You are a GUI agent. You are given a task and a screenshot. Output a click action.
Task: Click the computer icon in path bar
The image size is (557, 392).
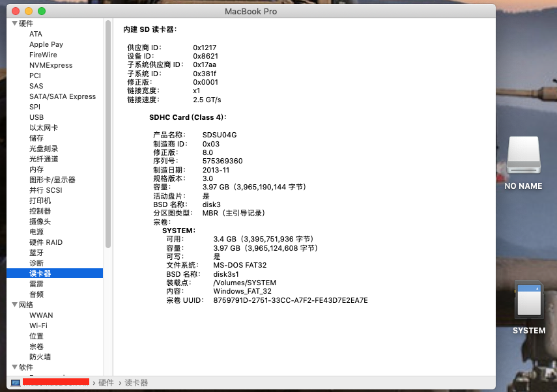point(15,383)
